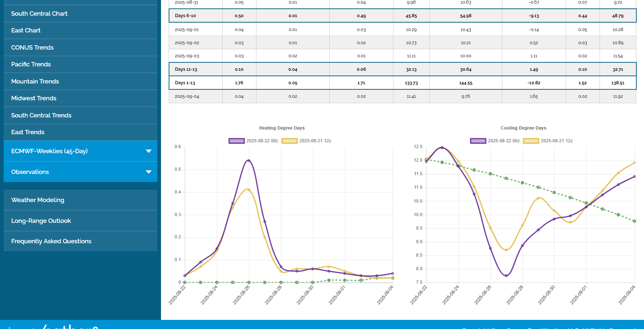Open the Long-Range Outlook page
The height and width of the screenshot is (329, 644).
click(x=41, y=221)
